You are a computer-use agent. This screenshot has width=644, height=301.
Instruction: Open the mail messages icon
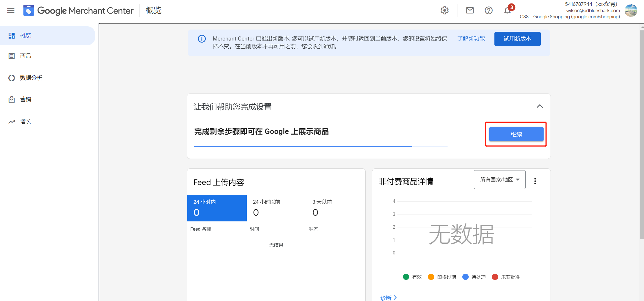pyautogui.click(x=470, y=10)
